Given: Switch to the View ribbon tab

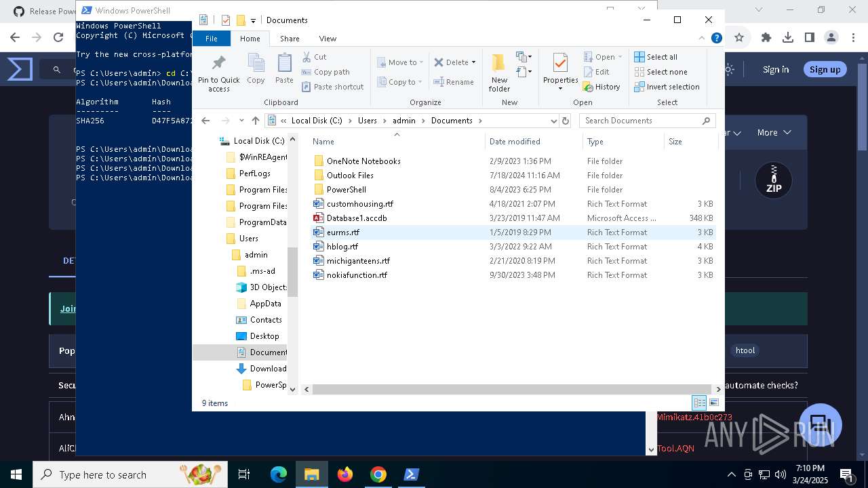Looking at the screenshot, I should click(x=328, y=39).
